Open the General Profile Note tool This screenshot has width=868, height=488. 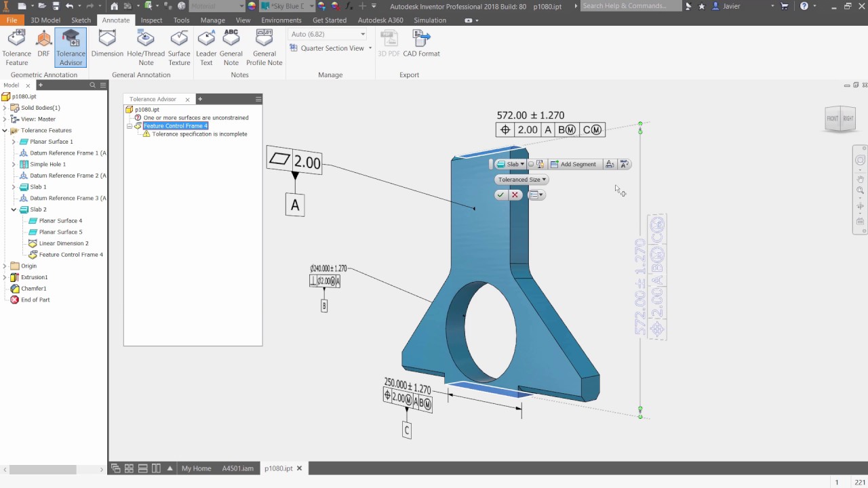point(264,47)
